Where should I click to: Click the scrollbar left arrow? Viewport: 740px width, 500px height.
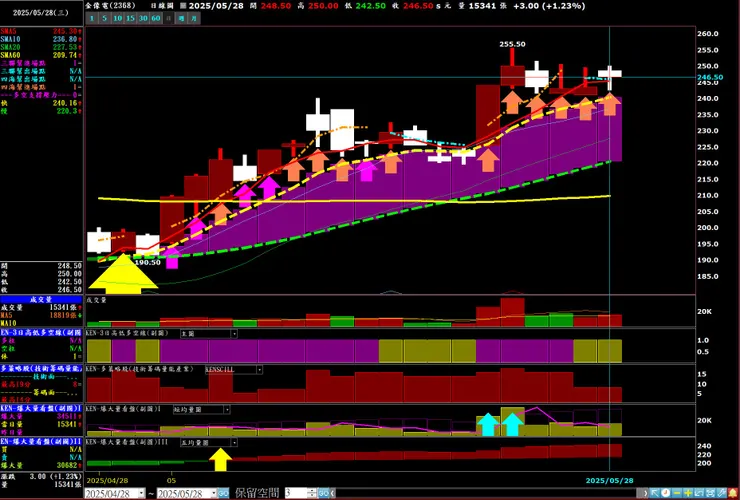332,493
